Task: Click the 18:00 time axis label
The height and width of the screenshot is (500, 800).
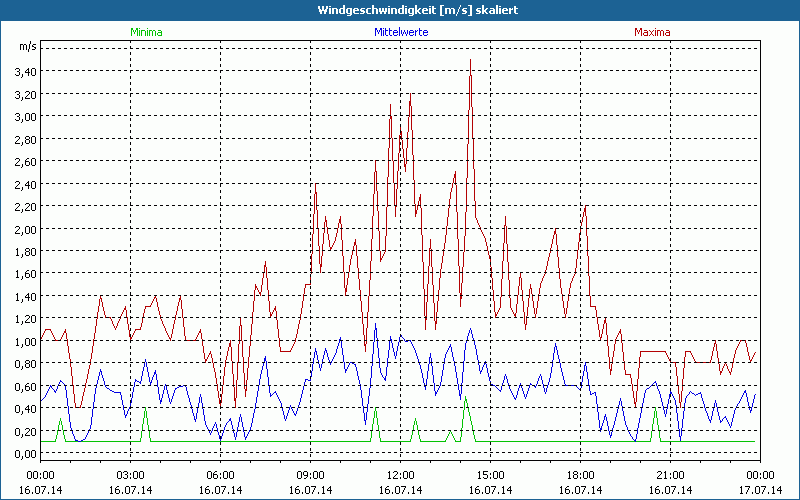Action: click(580, 475)
